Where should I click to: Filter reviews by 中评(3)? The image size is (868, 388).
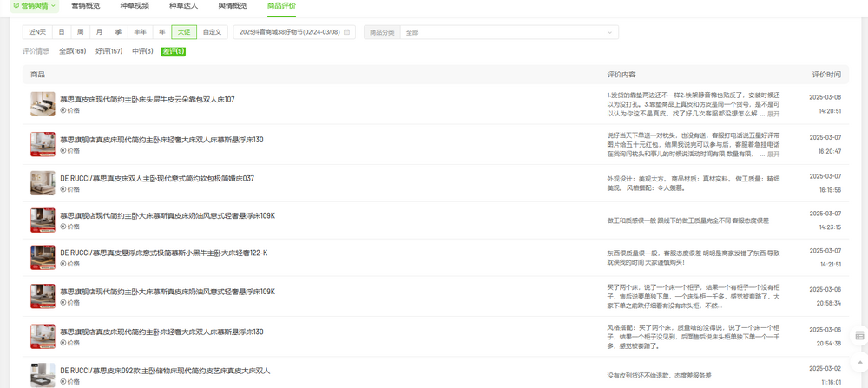(x=142, y=51)
